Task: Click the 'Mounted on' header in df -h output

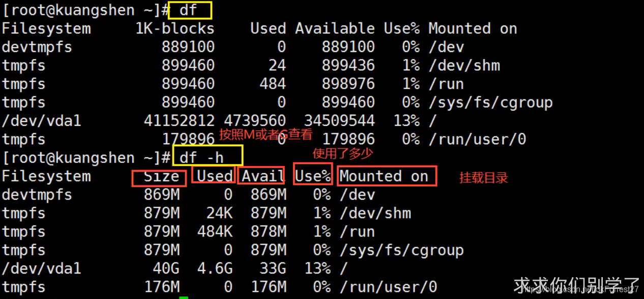Action: point(384,177)
